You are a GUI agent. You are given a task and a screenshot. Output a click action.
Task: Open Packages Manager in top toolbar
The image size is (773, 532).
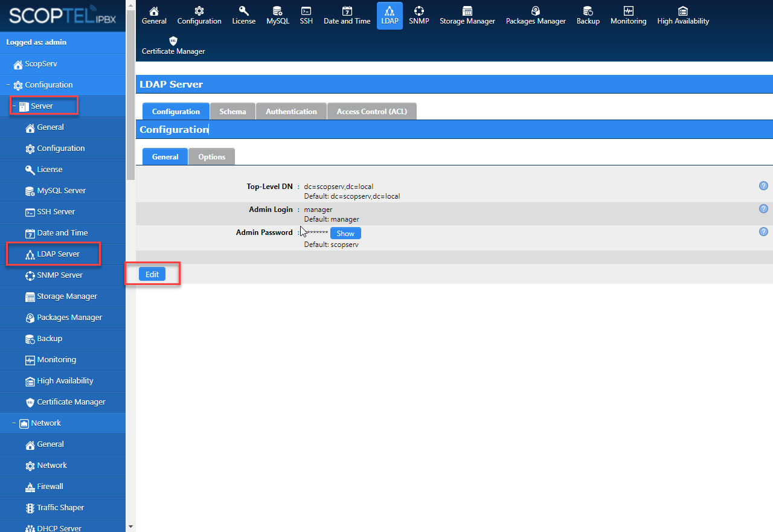(535, 16)
